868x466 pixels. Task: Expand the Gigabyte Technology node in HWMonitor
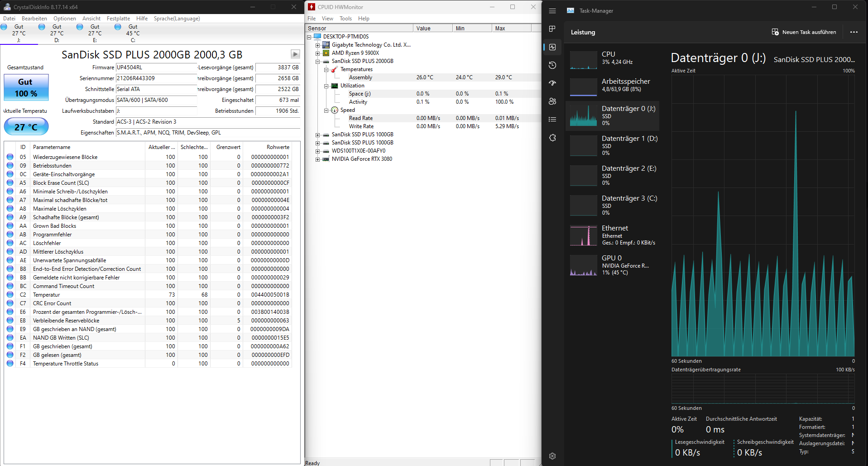pyautogui.click(x=318, y=45)
